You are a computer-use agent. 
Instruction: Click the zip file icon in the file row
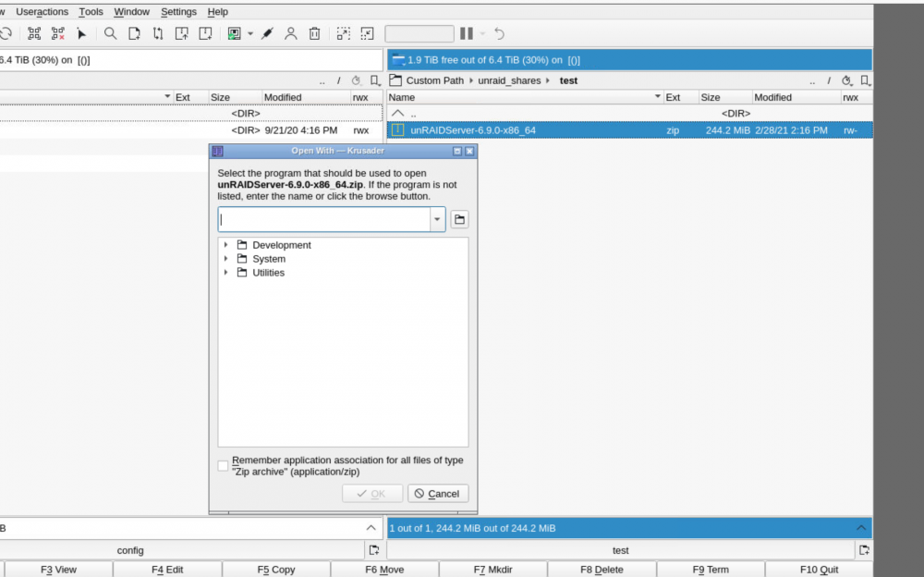(397, 130)
